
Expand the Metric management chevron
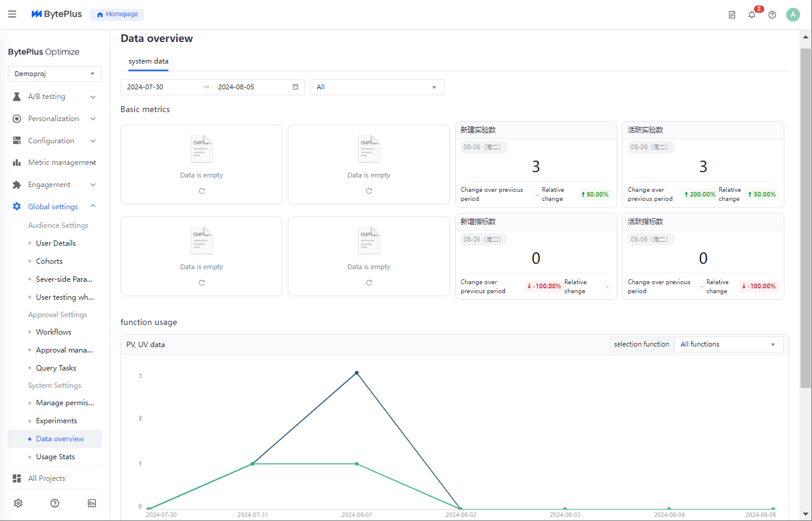(x=94, y=162)
